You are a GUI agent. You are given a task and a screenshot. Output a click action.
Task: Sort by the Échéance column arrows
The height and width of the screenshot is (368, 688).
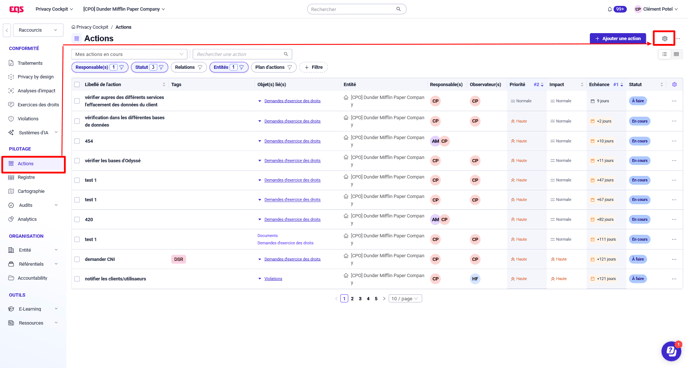point(622,85)
